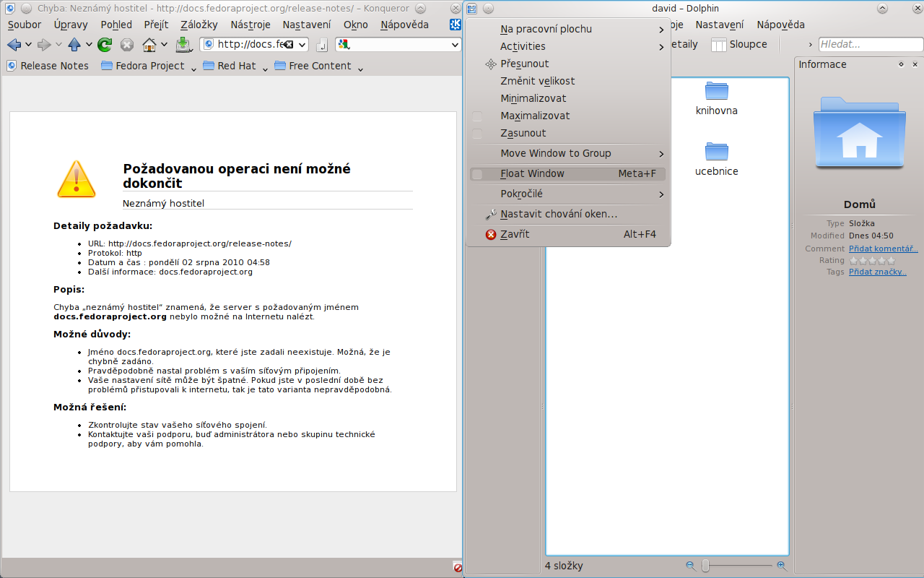Choose Změnit velikost from the window menu
924x578 pixels.
tap(568, 81)
